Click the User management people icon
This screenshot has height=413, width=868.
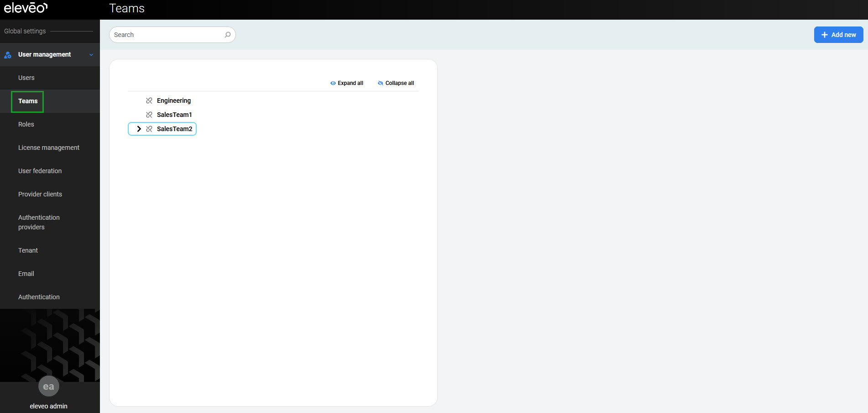(8, 55)
